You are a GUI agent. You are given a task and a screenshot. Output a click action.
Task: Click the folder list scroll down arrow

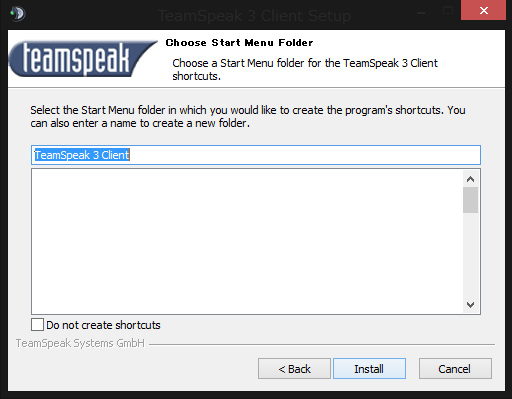470,305
